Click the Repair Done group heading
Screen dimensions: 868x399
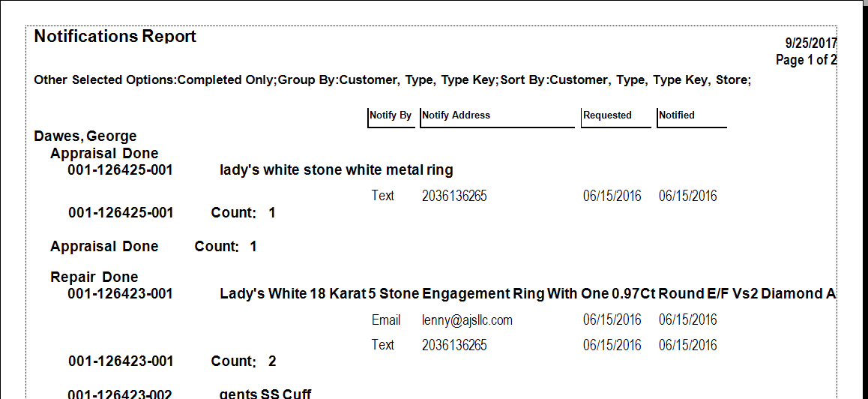tap(94, 277)
